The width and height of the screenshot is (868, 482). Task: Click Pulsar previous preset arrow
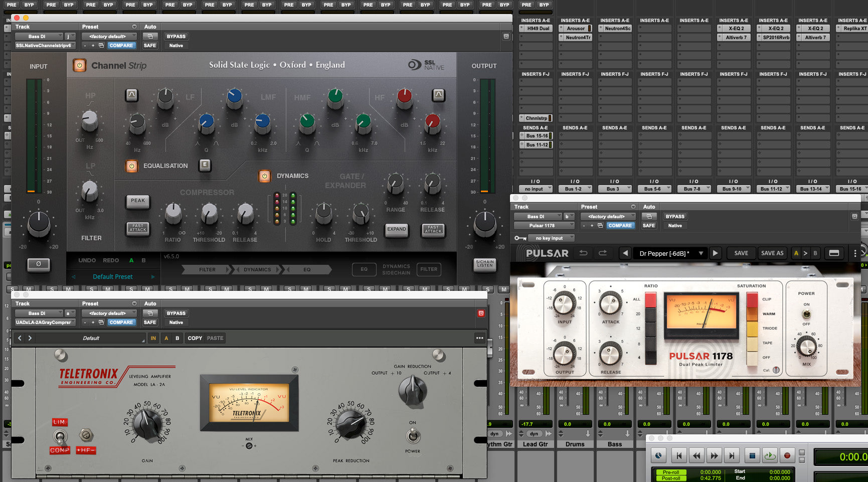point(625,253)
